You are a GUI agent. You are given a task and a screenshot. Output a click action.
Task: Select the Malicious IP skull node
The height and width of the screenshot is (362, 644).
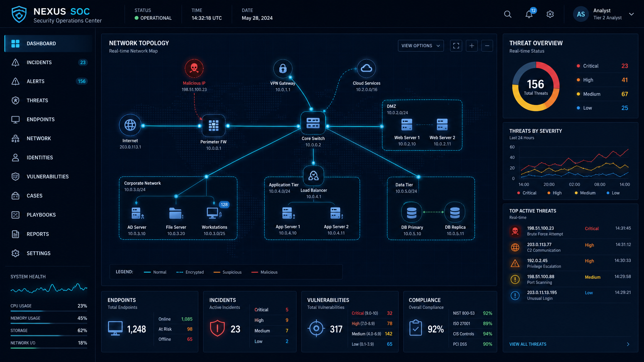194,68
